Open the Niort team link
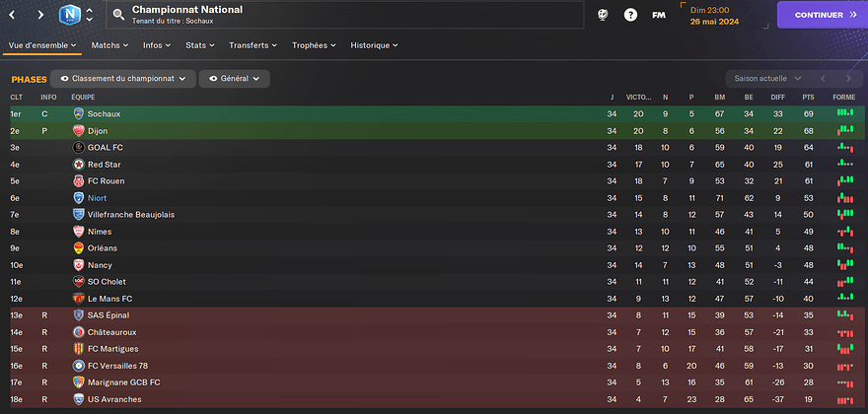The image size is (868, 414). click(98, 198)
